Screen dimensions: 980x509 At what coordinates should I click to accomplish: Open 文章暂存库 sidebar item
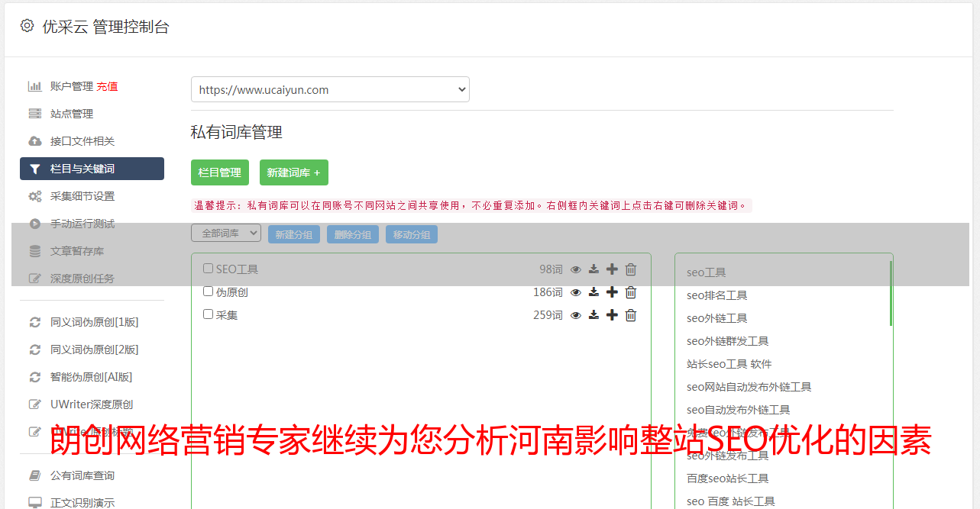click(77, 251)
